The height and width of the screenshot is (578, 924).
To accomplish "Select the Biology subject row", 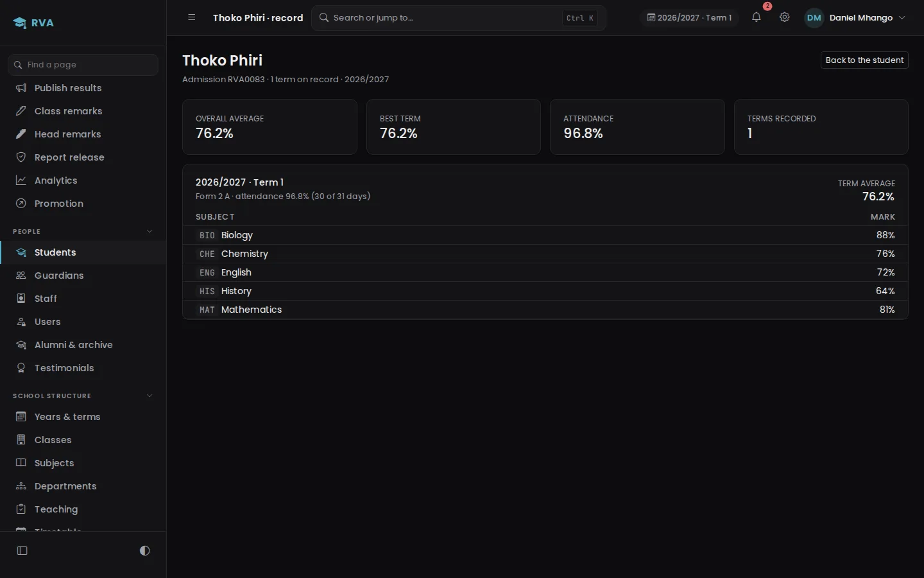I will pos(545,235).
